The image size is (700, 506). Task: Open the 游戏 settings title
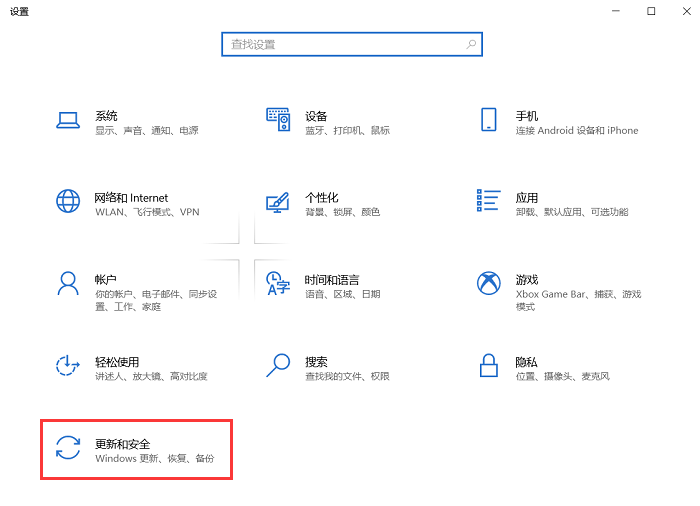(x=527, y=280)
